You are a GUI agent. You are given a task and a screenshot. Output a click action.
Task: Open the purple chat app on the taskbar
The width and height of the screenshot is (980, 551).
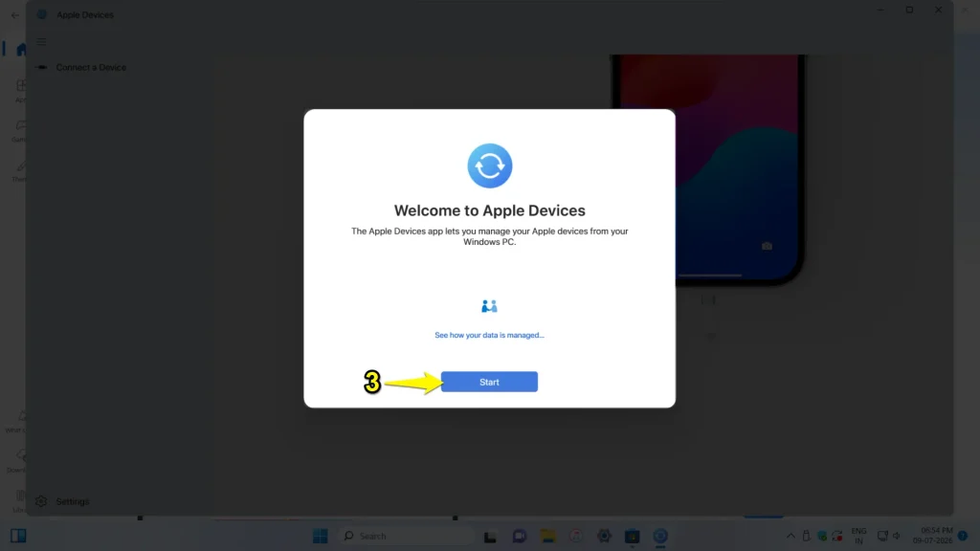coord(520,536)
